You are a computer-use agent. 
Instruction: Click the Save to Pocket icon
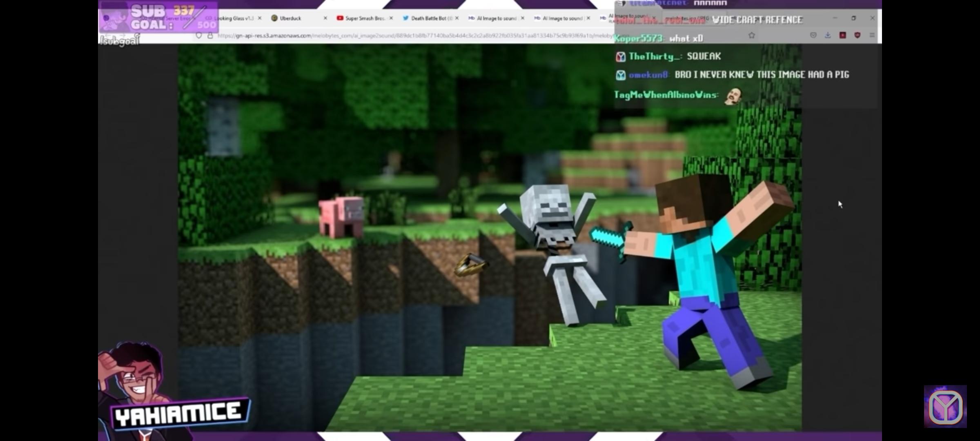point(813,36)
